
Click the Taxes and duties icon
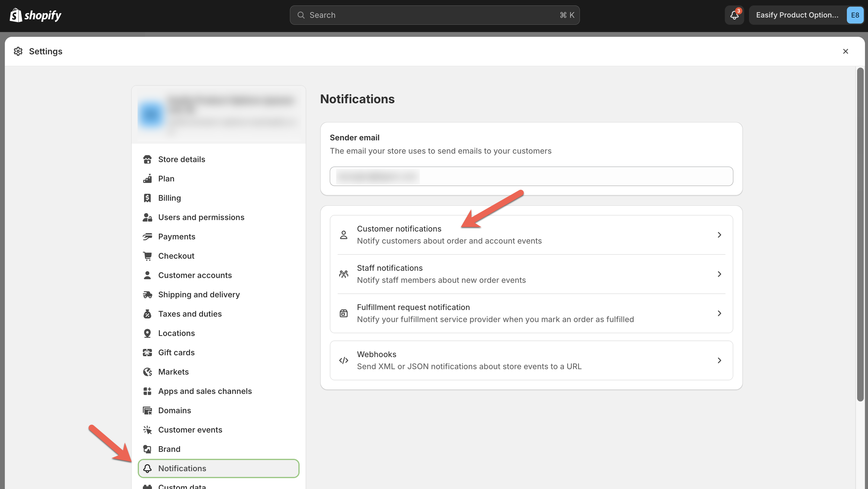pyautogui.click(x=148, y=314)
